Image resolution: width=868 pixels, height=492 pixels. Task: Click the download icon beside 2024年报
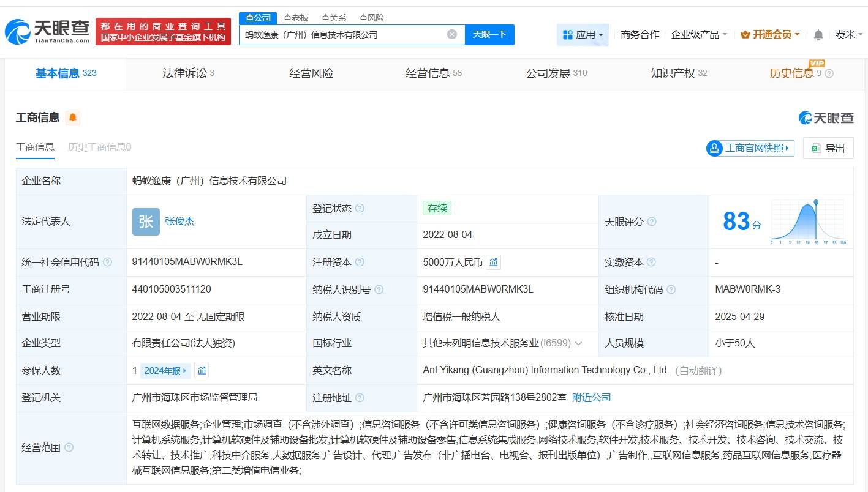coord(201,370)
